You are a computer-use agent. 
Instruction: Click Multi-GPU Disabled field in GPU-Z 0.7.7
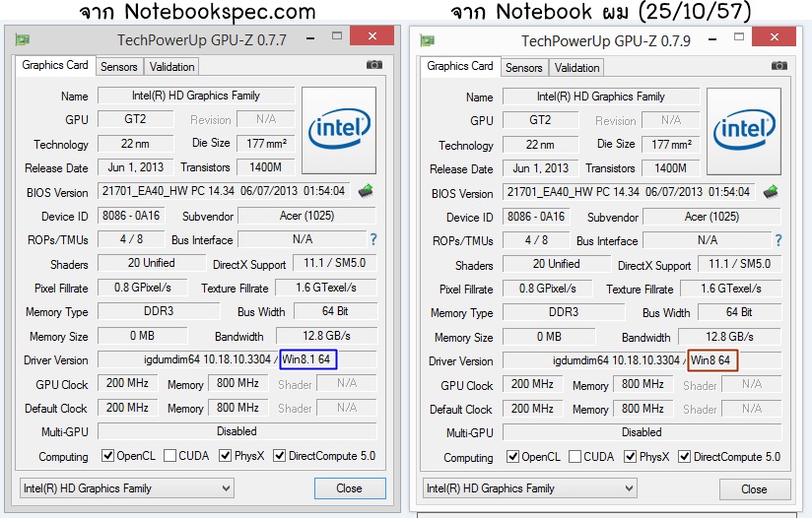(x=237, y=431)
